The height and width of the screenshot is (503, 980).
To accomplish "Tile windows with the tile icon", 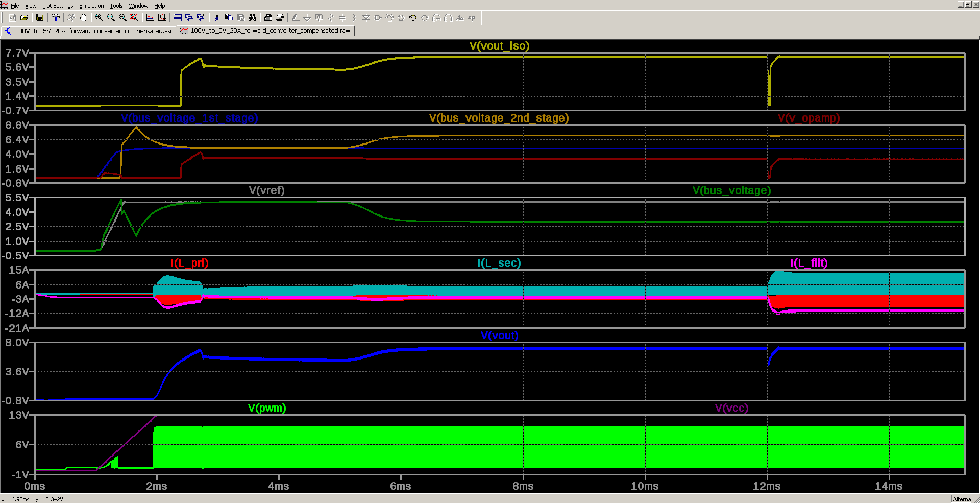I will [x=178, y=18].
